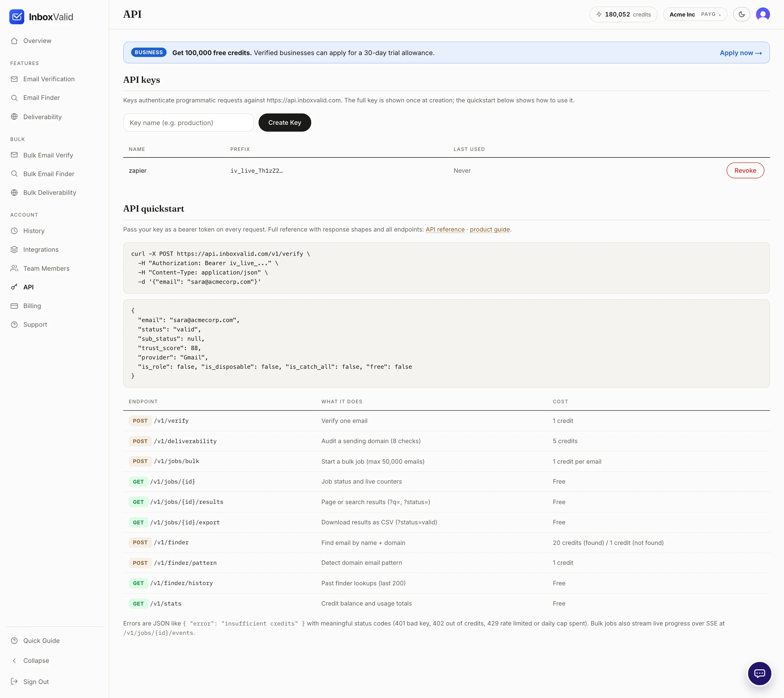Click the /v1/finder/pattern endpoint
Viewport: 784px width, 698px height.
(185, 563)
